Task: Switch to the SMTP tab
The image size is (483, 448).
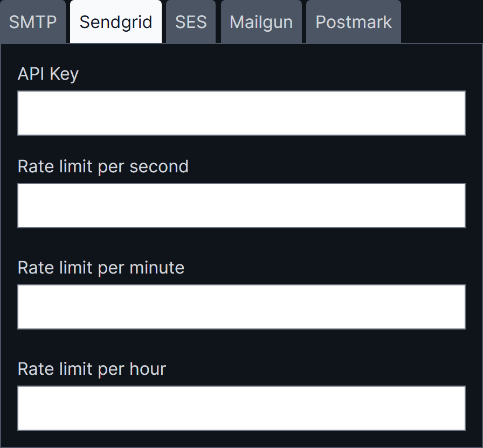Action: tap(33, 22)
